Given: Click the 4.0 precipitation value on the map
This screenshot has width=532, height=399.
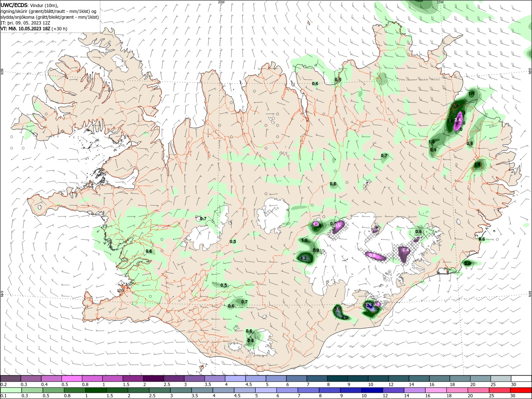Looking at the screenshot, I should [345, 318].
